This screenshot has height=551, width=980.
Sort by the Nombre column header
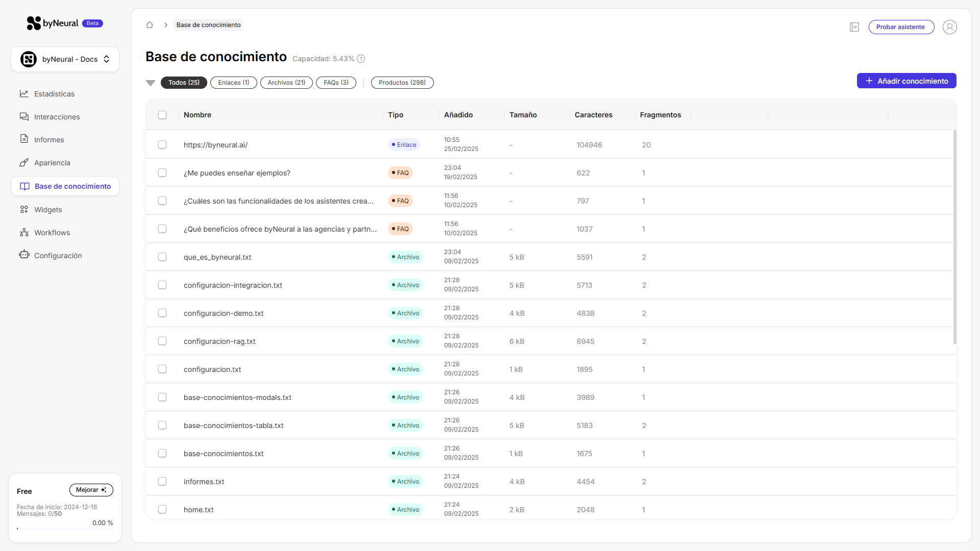pos(198,115)
